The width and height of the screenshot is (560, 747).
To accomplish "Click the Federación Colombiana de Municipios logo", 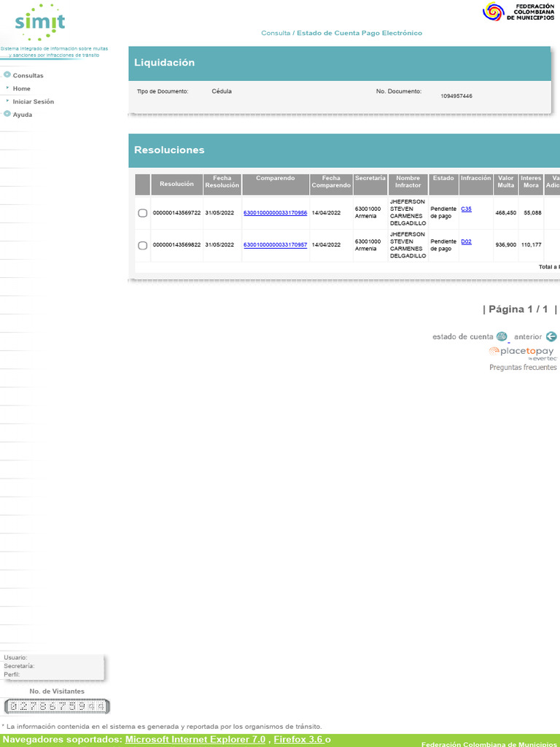I will [519, 12].
